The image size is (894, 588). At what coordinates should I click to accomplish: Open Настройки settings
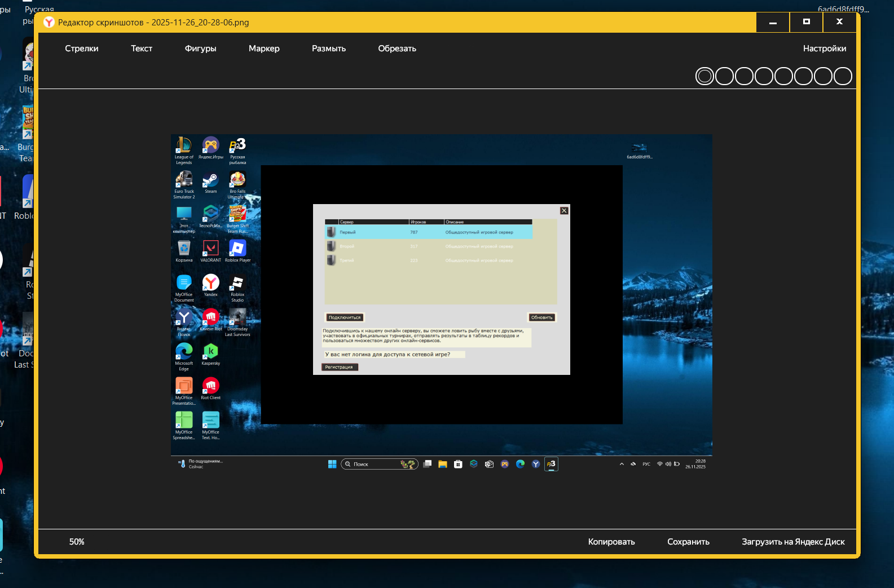coord(824,48)
